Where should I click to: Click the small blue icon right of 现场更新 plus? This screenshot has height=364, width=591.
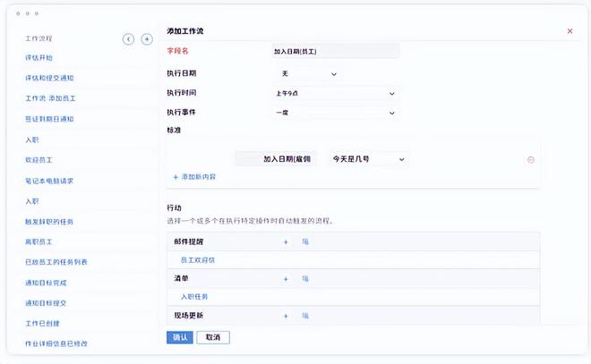point(305,316)
